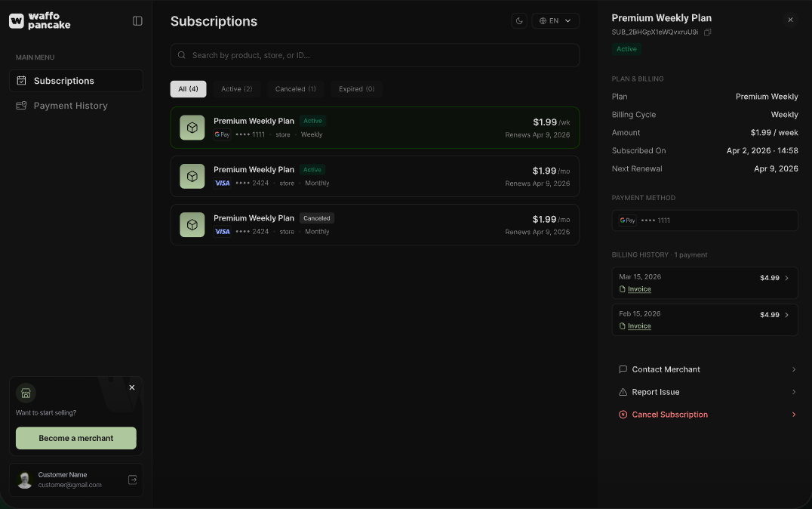Click Active badge on weekly plan row
Screen dimensions: 812x509
312,121
